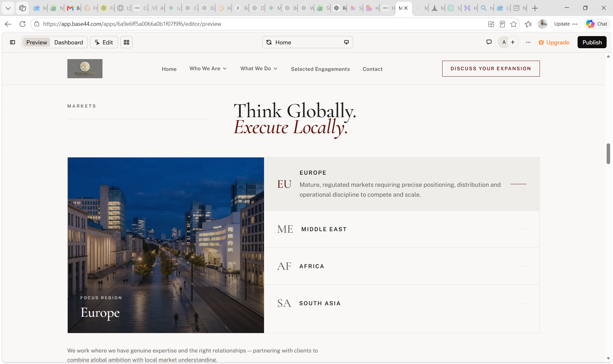Image resolution: width=613 pixels, height=364 pixels.
Task: Collapse the Europe market row
Action: click(402, 184)
